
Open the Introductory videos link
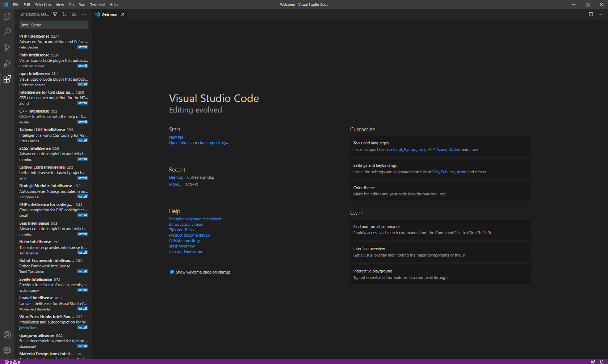pos(186,224)
